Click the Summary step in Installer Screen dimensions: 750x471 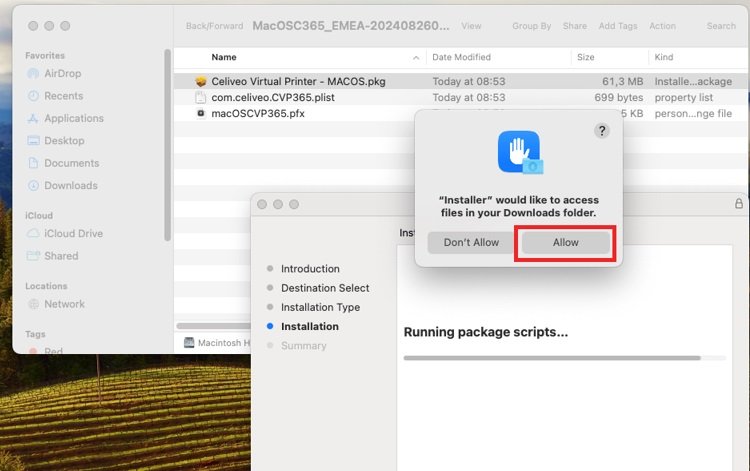[303, 345]
